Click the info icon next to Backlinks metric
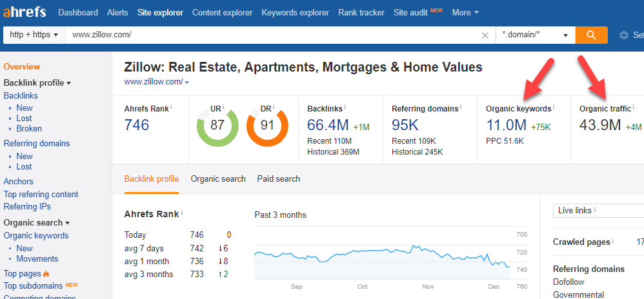The image size is (644, 299). tap(345, 107)
